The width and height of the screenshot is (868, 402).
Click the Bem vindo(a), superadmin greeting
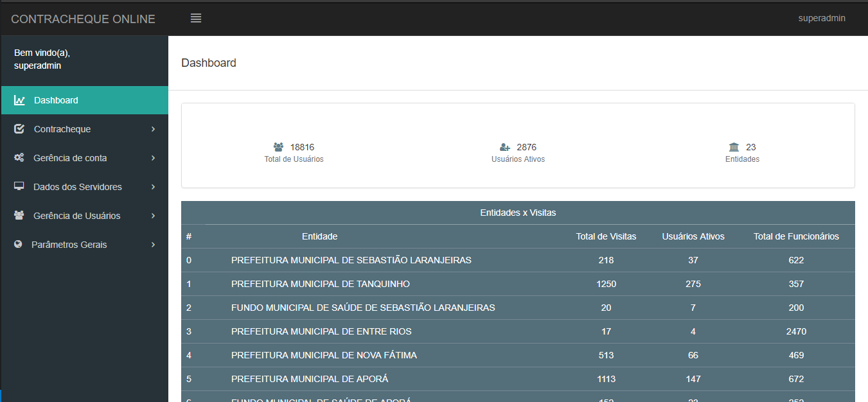pyautogui.click(x=42, y=59)
